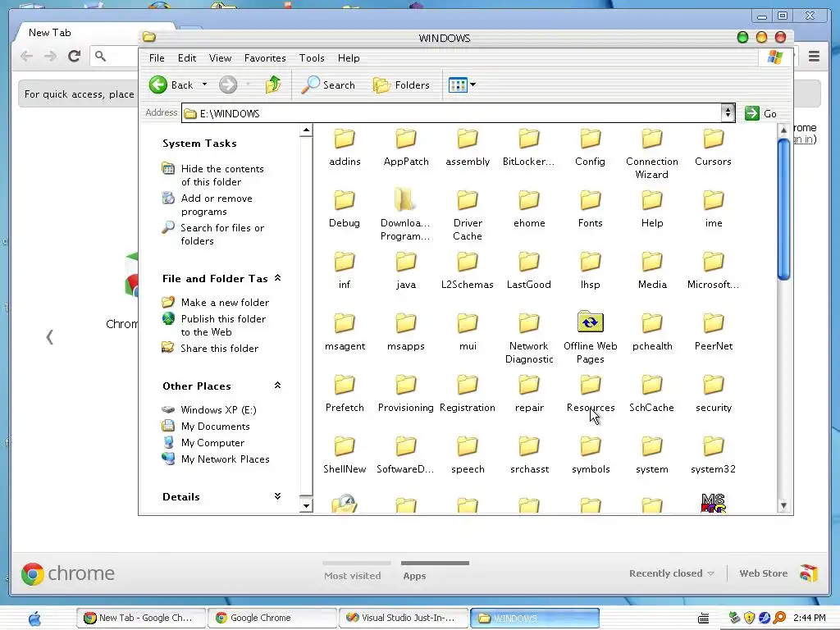Viewport: 840px width, 630px height.
Task: Click the green Go arrow button
Action: [752, 113]
